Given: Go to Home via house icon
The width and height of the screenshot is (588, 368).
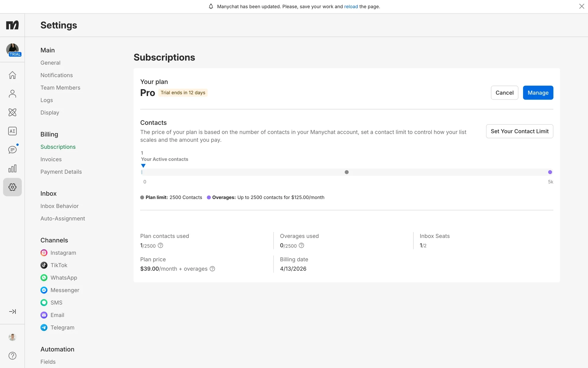Looking at the screenshot, I should pyautogui.click(x=12, y=75).
